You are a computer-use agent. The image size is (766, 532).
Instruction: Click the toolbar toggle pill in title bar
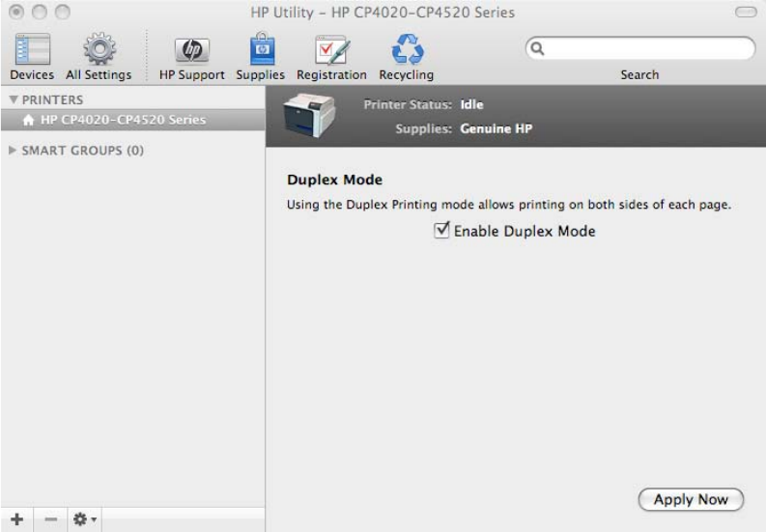[x=746, y=12]
